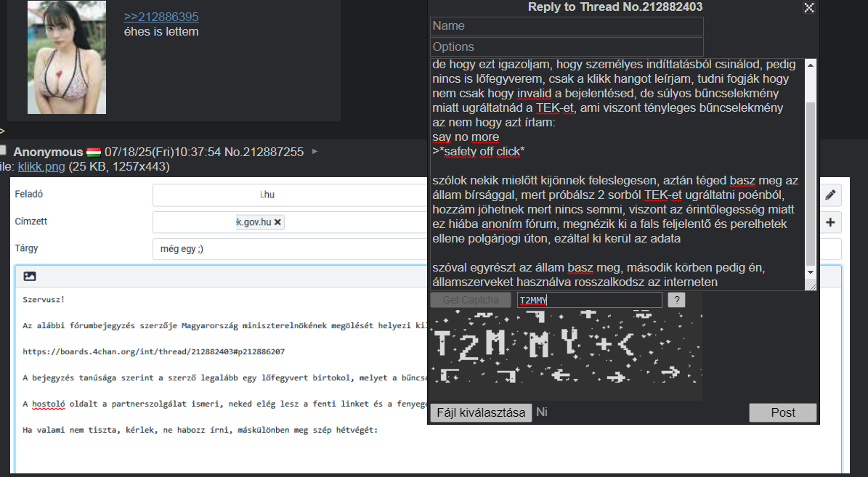Click the Feladó sender field
The height and width of the screenshot is (477, 868).
290,195
